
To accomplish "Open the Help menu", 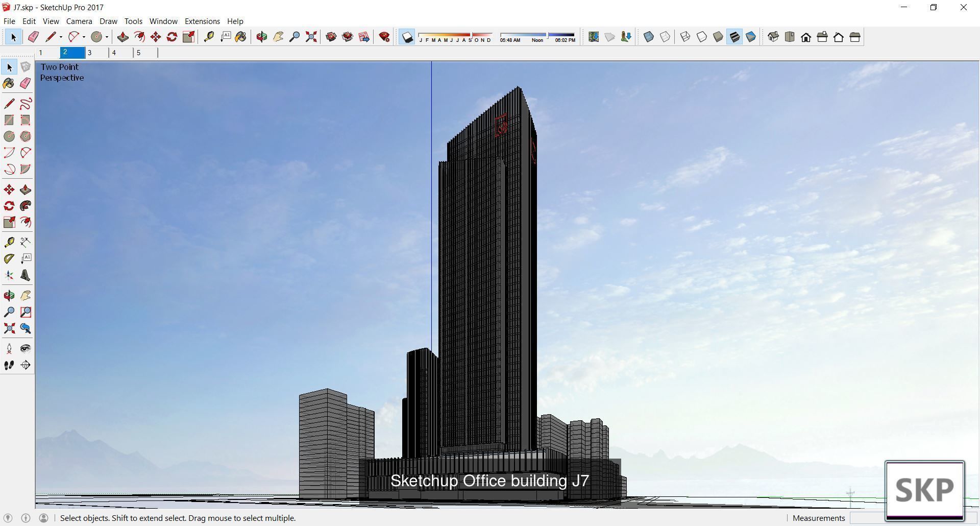I will (x=235, y=21).
